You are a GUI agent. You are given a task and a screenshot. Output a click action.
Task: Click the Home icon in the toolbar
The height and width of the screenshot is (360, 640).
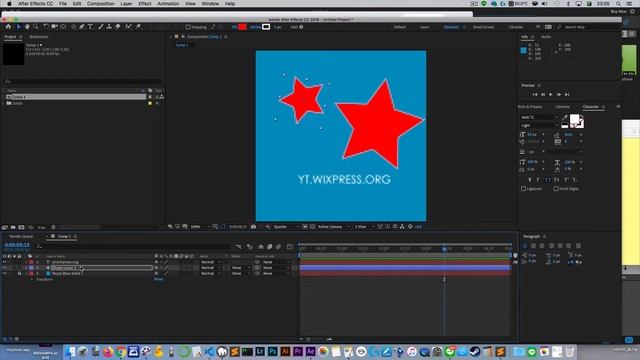tap(8, 27)
